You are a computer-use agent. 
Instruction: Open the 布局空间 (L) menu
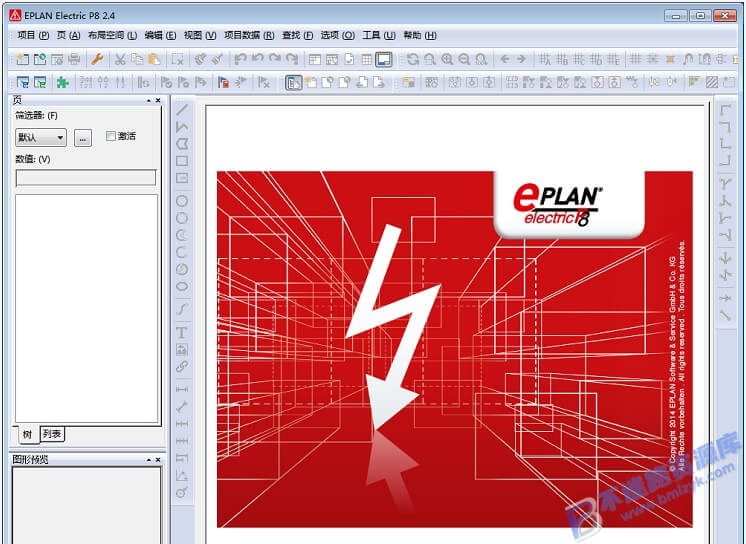point(112,35)
